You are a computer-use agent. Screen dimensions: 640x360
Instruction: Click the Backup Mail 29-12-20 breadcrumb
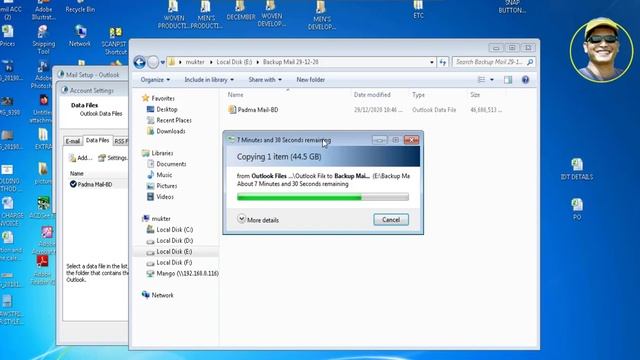click(291, 62)
